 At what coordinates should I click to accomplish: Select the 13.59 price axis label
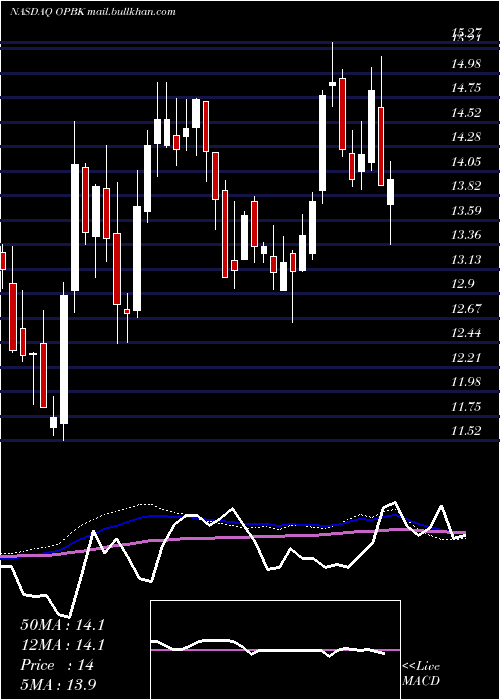point(466,211)
